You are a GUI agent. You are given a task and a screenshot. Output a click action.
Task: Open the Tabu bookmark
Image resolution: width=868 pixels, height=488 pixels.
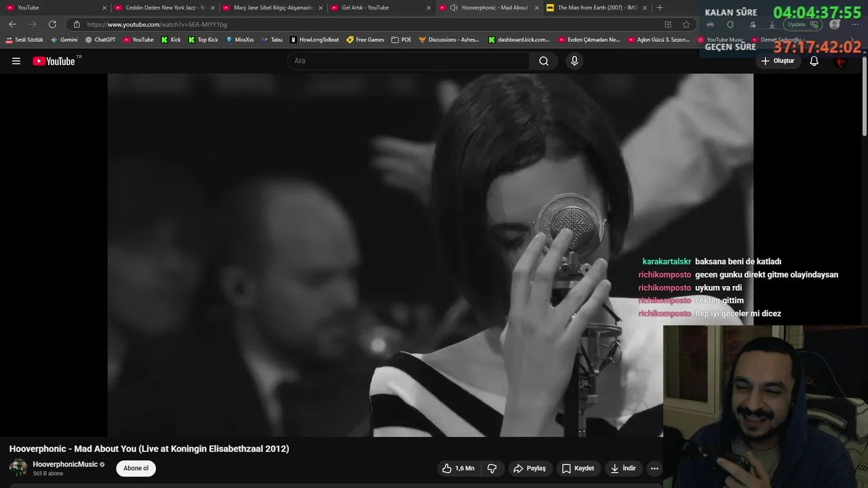(x=272, y=40)
